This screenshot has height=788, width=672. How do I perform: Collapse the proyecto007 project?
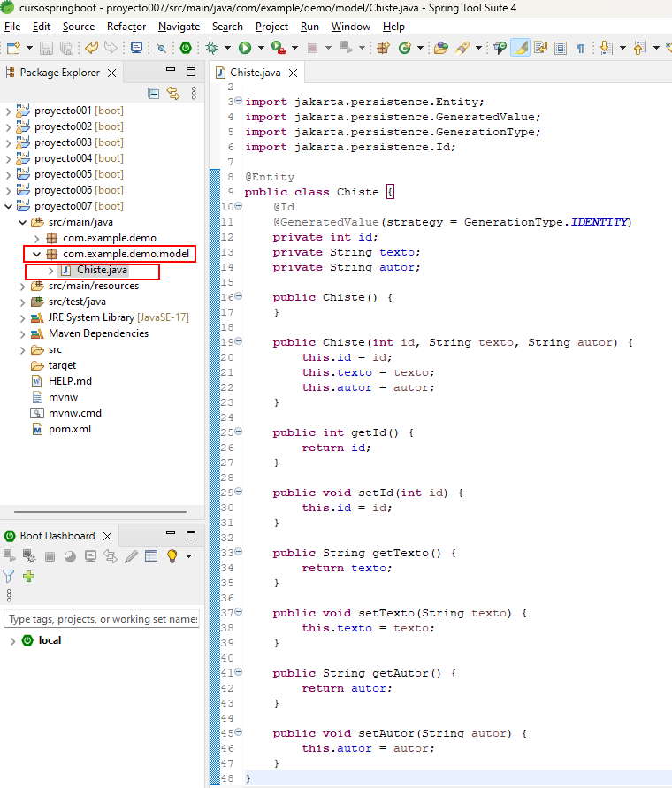click(x=8, y=206)
